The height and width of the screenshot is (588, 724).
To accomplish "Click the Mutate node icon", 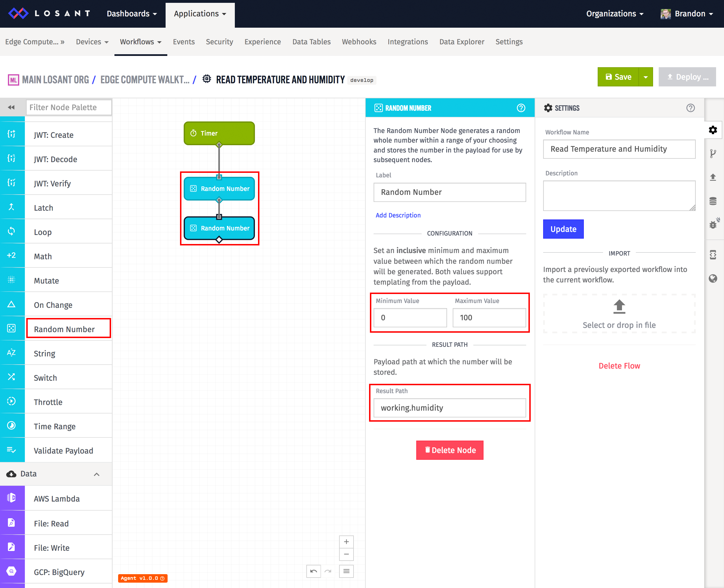I will click(12, 280).
